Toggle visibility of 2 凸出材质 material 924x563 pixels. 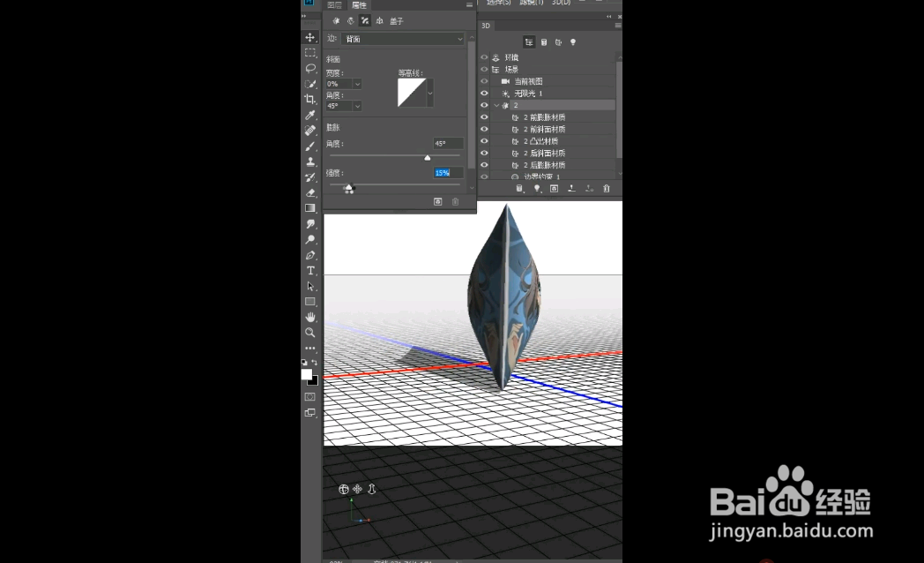[x=484, y=139]
